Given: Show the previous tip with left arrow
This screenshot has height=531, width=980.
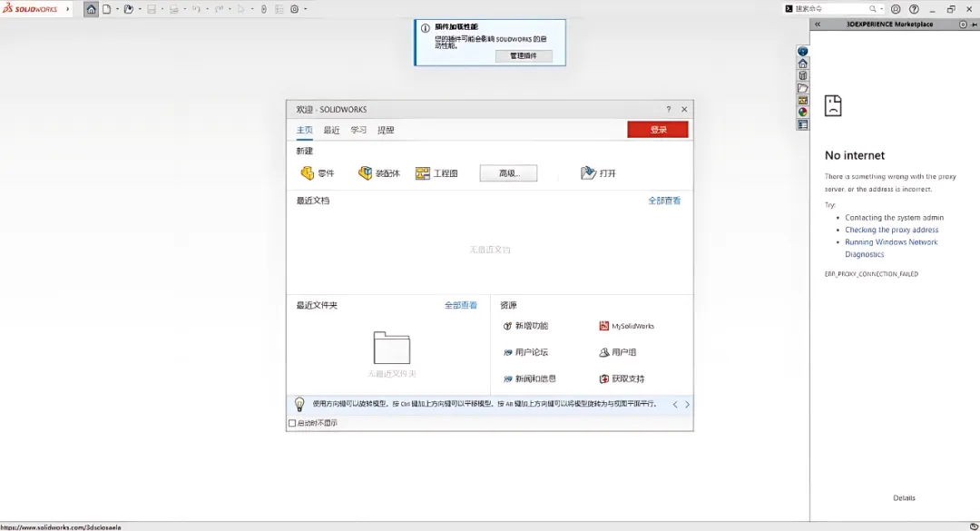Looking at the screenshot, I should (675, 405).
